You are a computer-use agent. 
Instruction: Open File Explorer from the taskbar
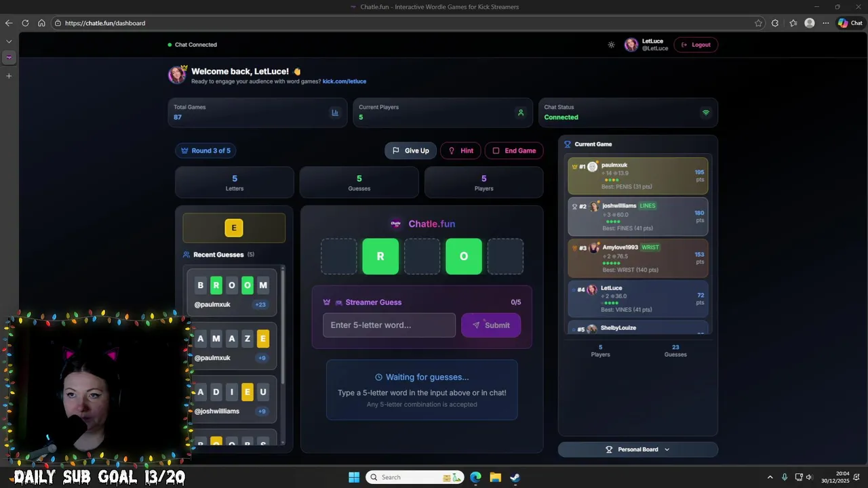pyautogui.click(x=496, y=477)
